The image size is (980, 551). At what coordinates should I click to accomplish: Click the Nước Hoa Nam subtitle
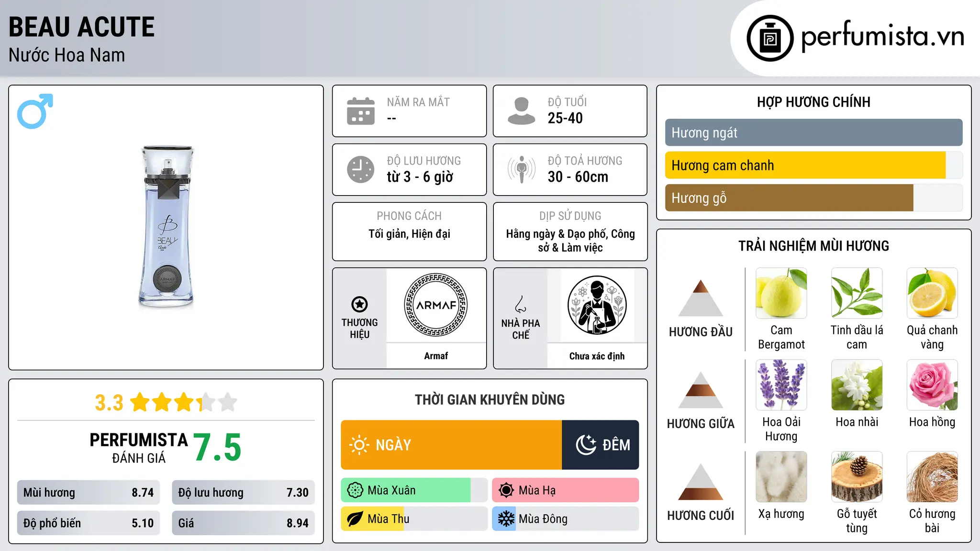67,55
